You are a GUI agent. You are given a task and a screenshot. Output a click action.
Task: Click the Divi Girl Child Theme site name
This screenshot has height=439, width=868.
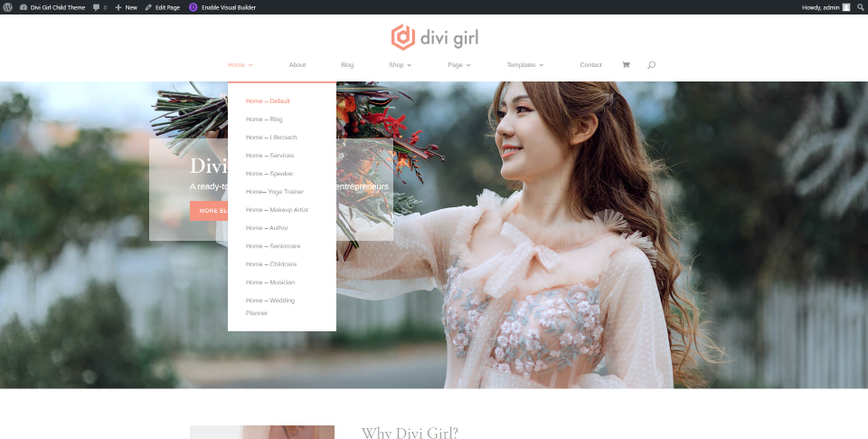(58, 7)
